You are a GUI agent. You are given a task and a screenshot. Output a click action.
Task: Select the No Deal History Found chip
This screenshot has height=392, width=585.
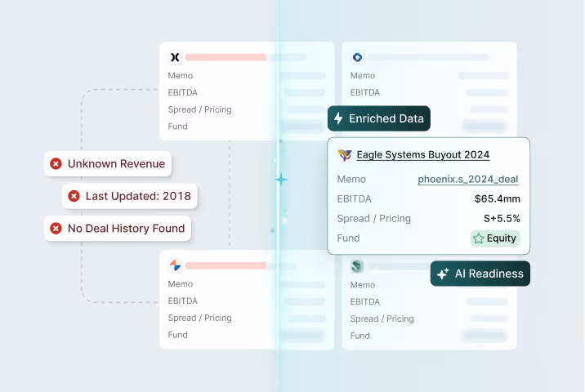118,229
